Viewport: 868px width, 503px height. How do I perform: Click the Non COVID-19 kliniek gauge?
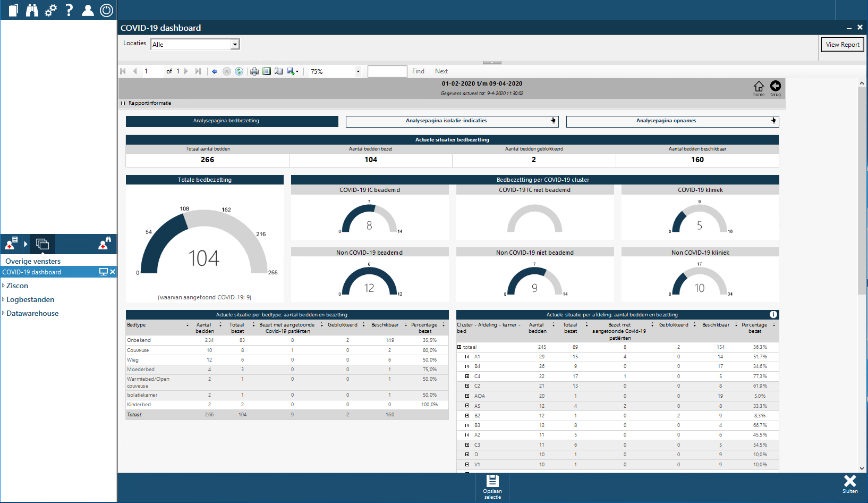pos(700,279)
